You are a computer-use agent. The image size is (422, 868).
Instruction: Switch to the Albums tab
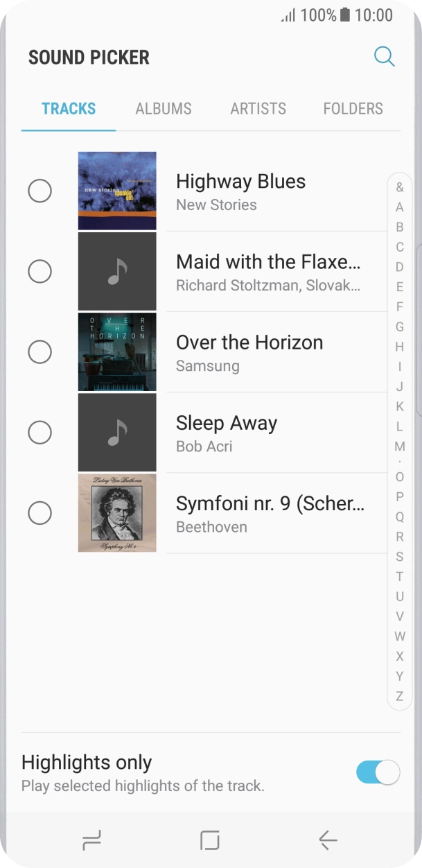(163, 108)
